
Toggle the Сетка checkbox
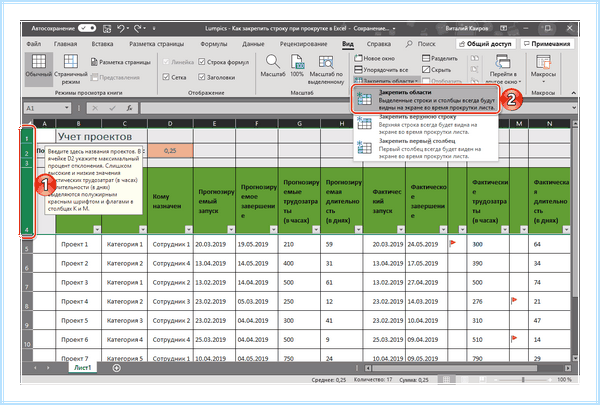coord(166,77)
